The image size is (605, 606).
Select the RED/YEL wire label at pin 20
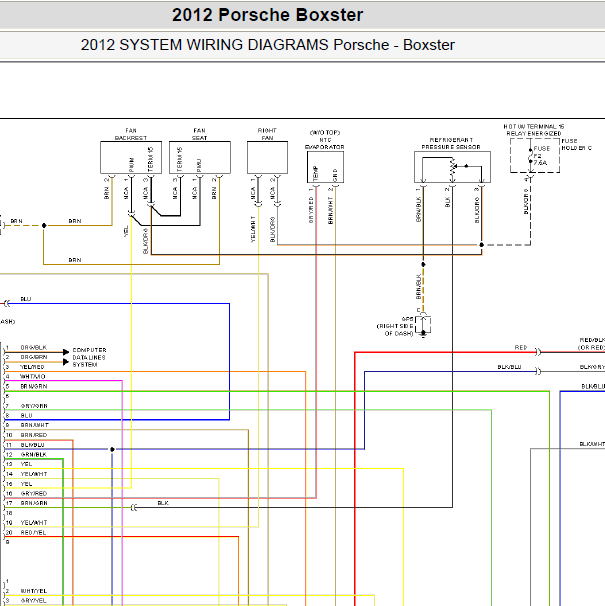(33, 533)
